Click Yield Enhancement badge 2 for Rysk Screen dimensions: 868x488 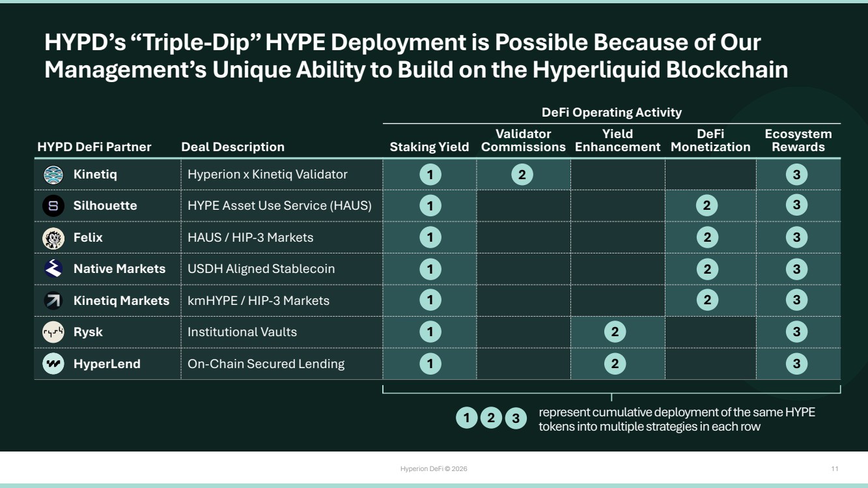615,332
